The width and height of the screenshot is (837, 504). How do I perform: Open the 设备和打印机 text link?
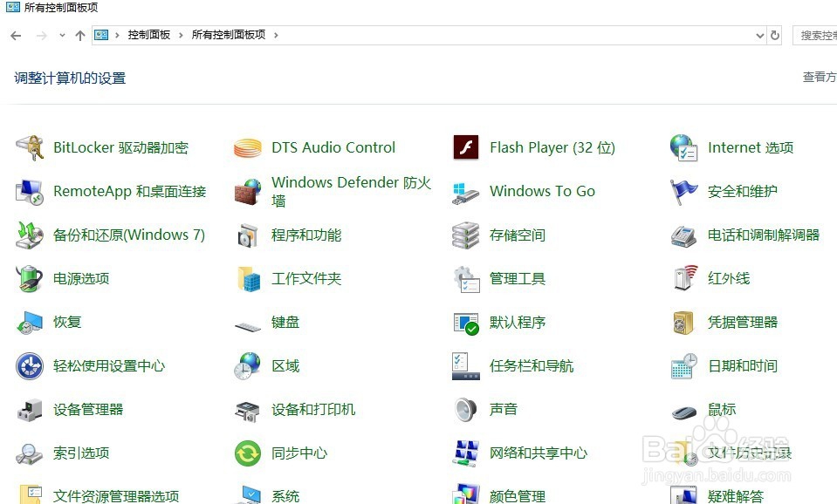(313, 410)
